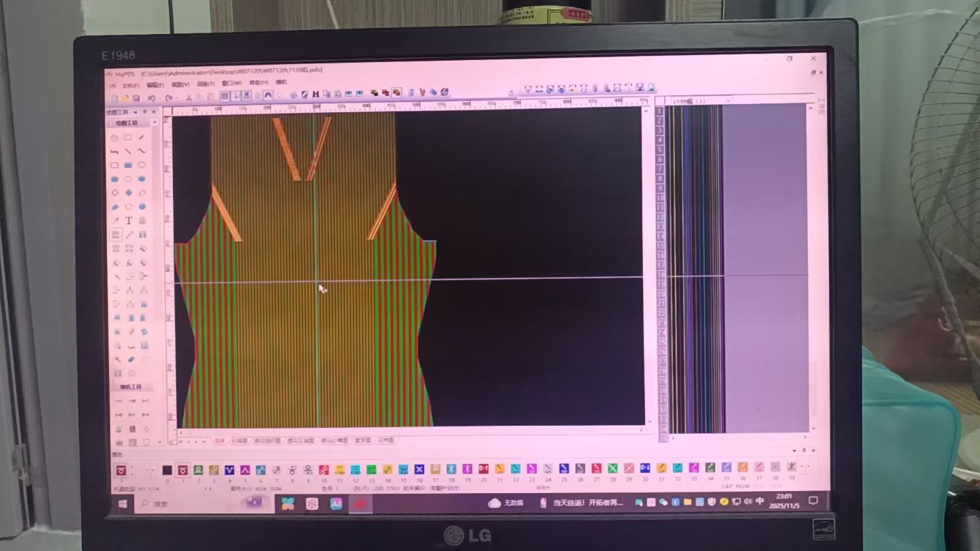
Task: Open the tool panel dropdown arrow
Action: point(135,112)
